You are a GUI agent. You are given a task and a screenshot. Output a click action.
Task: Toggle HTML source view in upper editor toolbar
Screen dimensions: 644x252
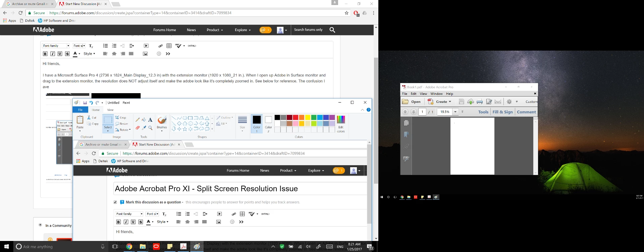192,46
